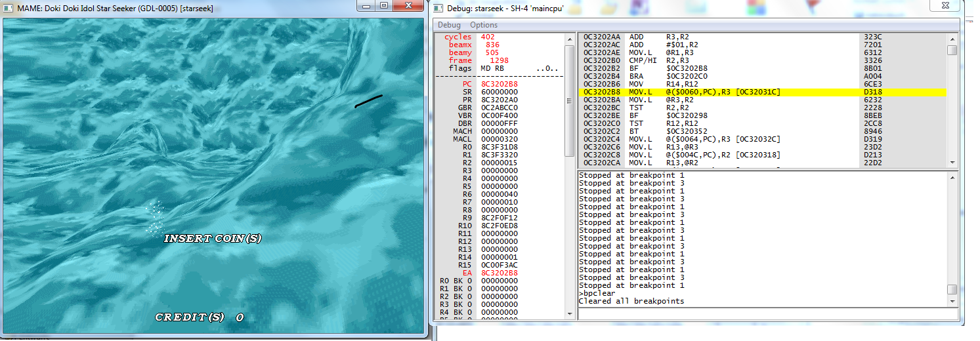Click the Debug window title bar icon
This screenshot has height=341, width=980.
coord(439,8)
